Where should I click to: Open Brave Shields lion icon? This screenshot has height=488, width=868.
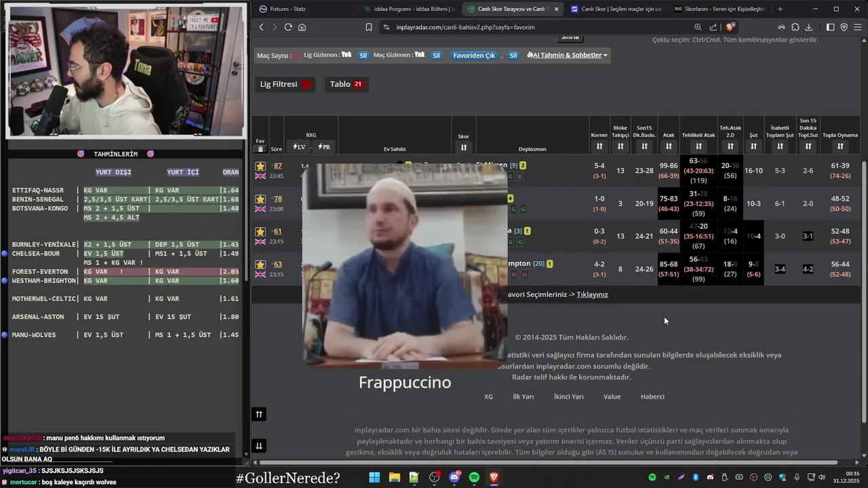pyautogui.click(x=730, y=27)
